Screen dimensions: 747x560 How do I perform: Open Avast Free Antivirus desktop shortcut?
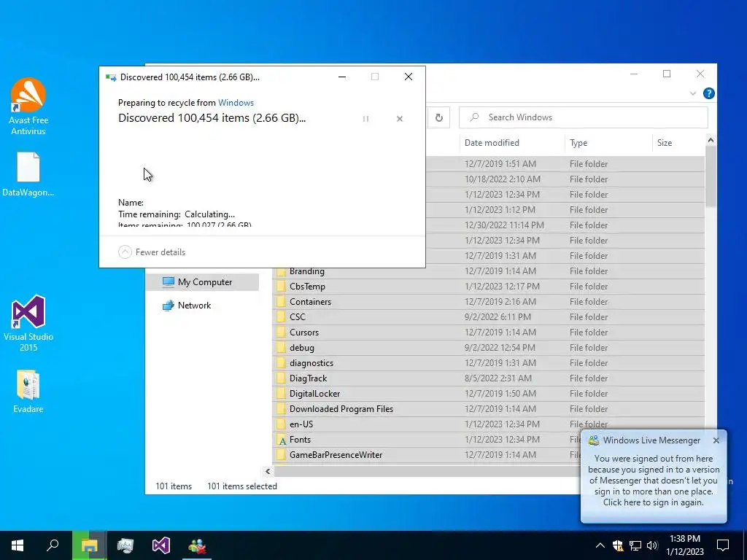pos(28,106)
